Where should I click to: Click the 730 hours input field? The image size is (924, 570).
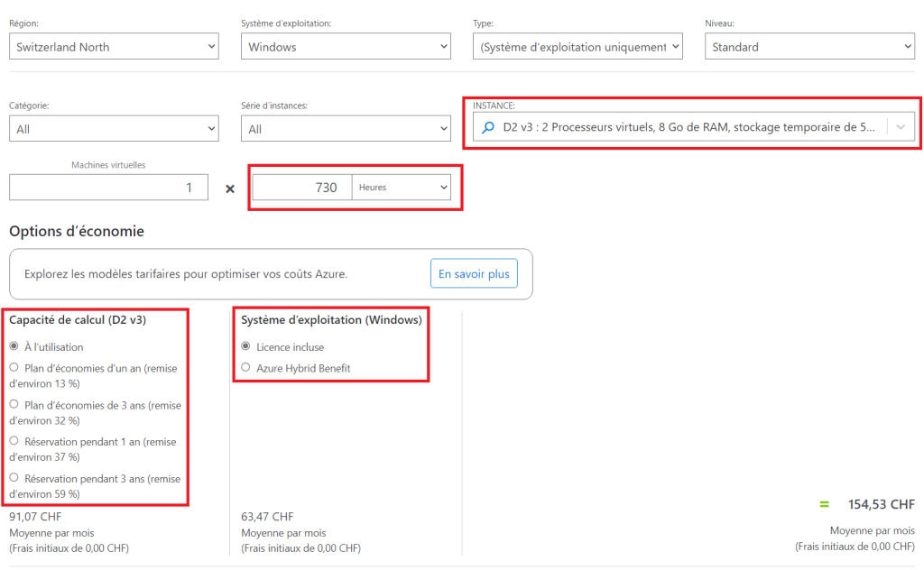coord(302,188)
